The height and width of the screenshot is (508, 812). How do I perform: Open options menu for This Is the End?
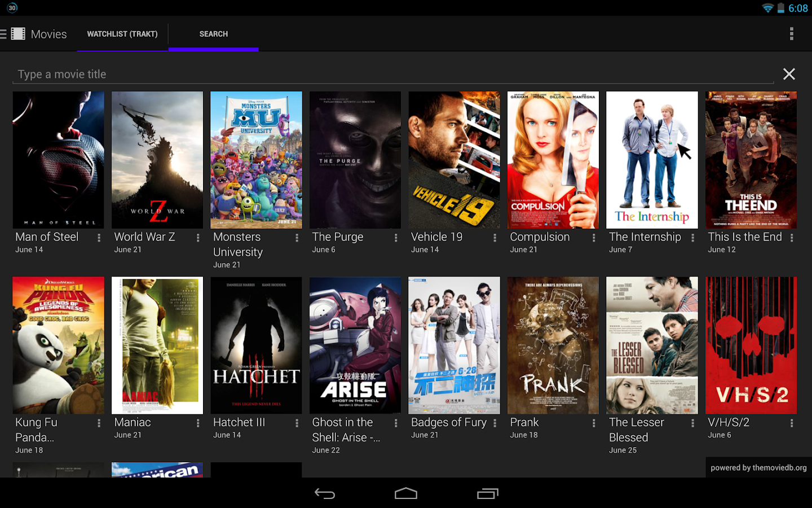click(792, 238)
